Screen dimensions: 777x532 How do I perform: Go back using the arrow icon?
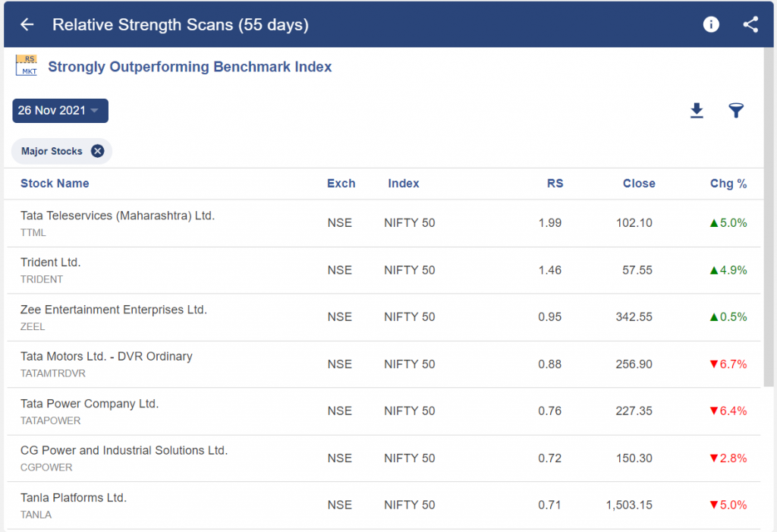coord(27,24)
